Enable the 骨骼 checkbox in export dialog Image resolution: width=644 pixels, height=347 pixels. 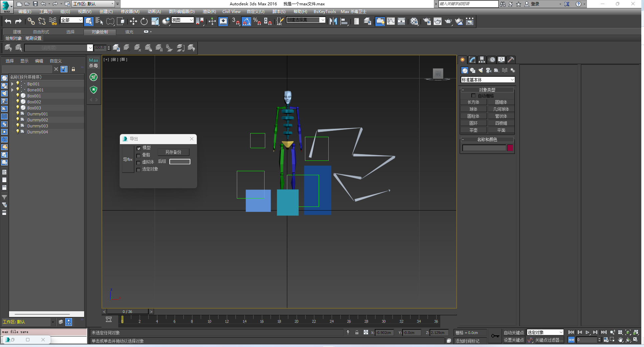(139, 155)
